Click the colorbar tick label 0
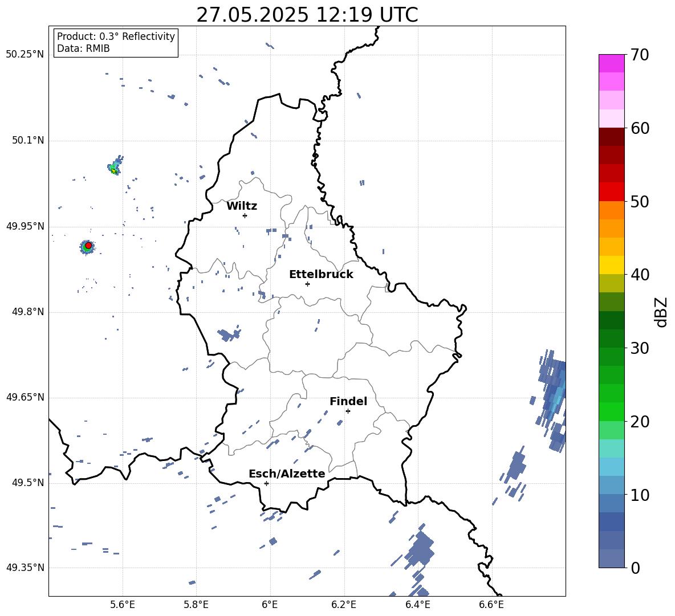Viewport: 675px width, 616px height. coord(635,568)
